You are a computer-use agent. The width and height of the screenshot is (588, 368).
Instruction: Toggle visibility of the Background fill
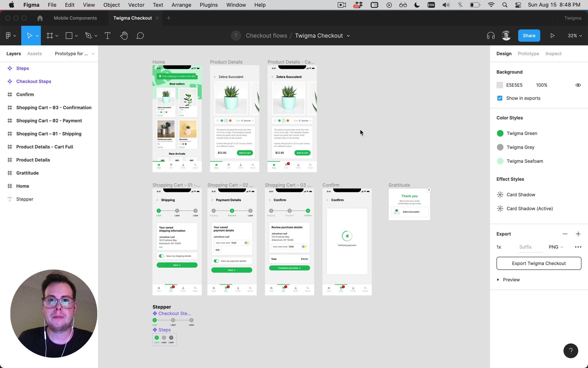(578, 85)
